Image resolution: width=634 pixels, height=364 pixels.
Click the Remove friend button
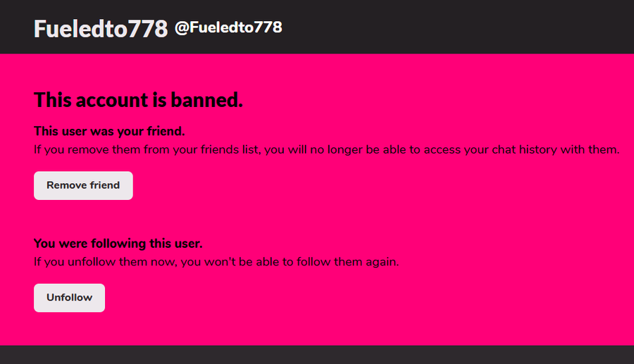point(83,186)
